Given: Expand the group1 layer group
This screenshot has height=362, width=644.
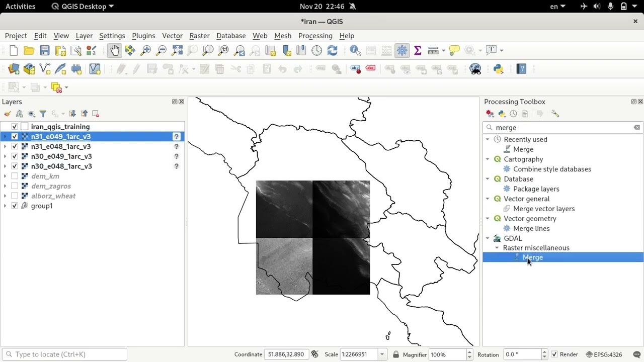Looking at the screenshot, I should pos(5,206).
